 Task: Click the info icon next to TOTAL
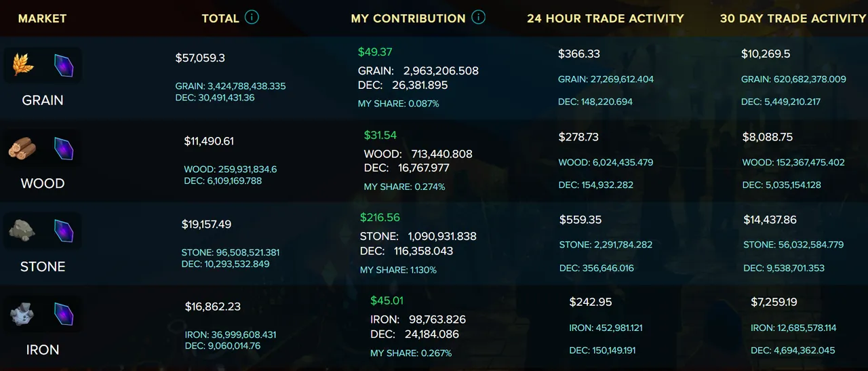click(252, 18)
